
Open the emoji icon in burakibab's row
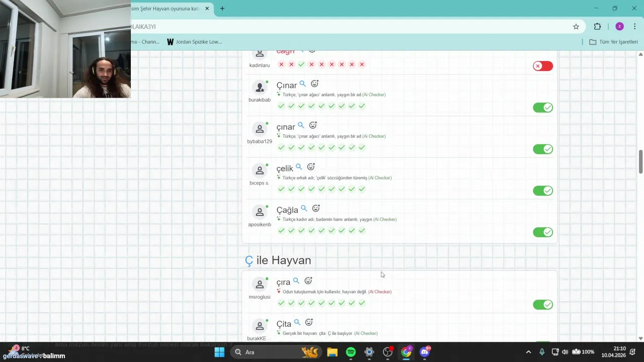tap(315, 83)
